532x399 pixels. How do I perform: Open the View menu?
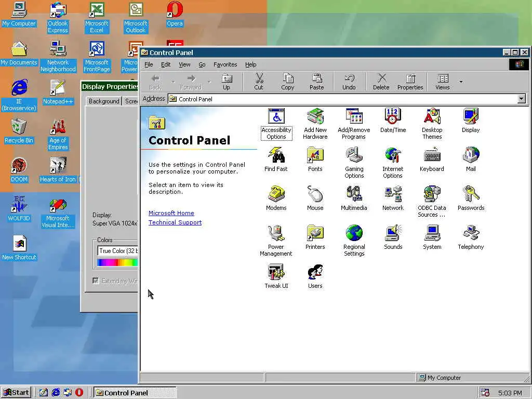(184, 64)
